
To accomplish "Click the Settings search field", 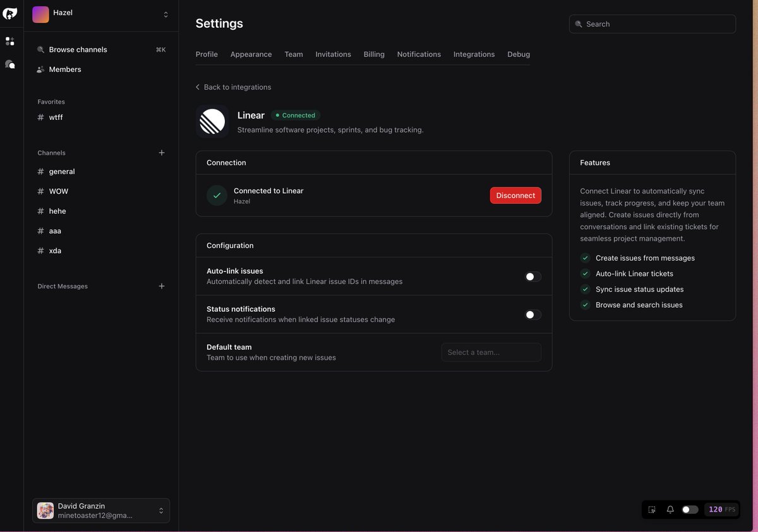I will [x=653, y=24].
